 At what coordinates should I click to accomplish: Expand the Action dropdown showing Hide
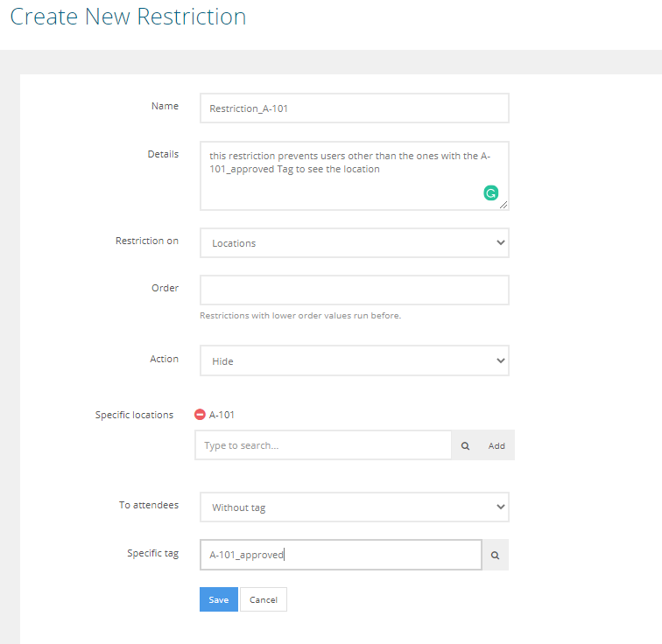coord(354,360)
